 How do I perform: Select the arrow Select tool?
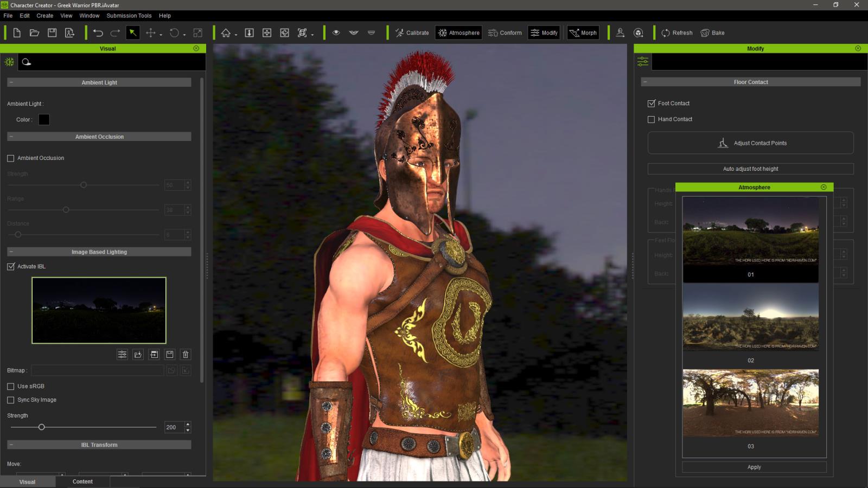point(132,33)
